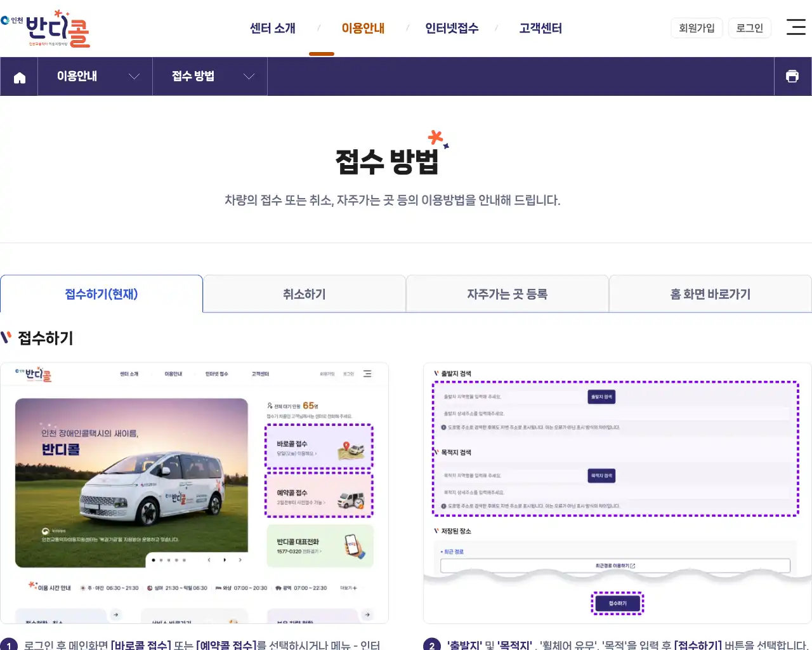Image resolution: width=812 pixels, height=650 pixels.
Task: Switch to the 홈 화면 바로가기 tab
Action: 710,294
